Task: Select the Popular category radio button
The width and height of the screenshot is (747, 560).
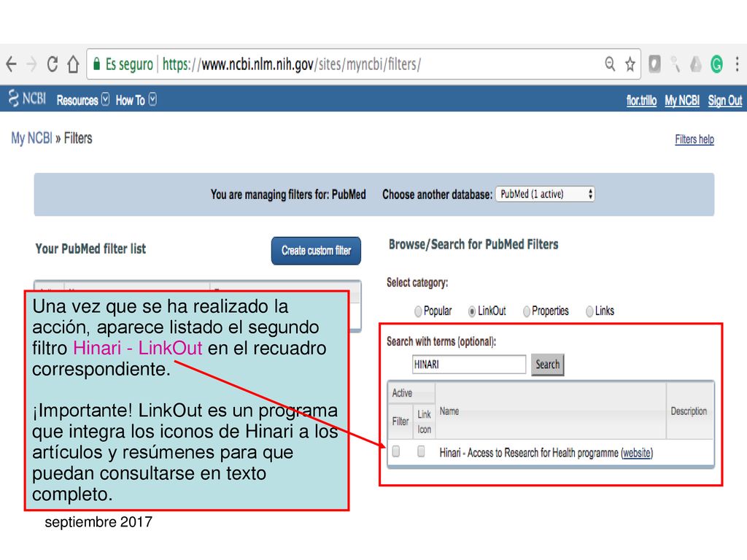Action: coord(418,311)
